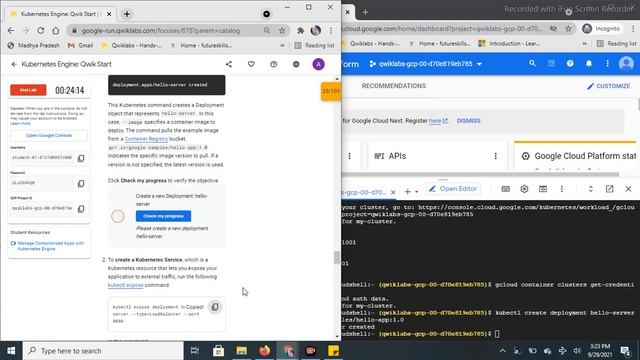Add a new Cloud Shell session tab
The width and height of the screenshot is (640, 360).
[x=407, y=191]
